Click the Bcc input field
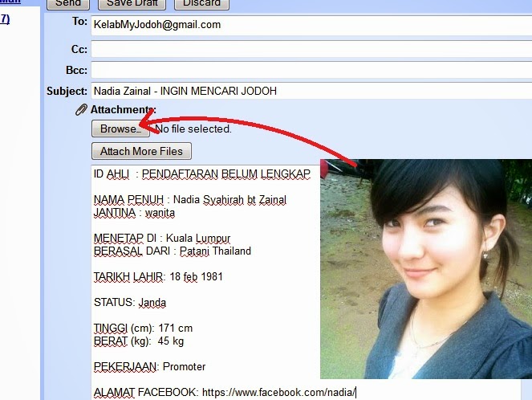The width and height of the screenshot is (532, 400). tap(311, 70)
